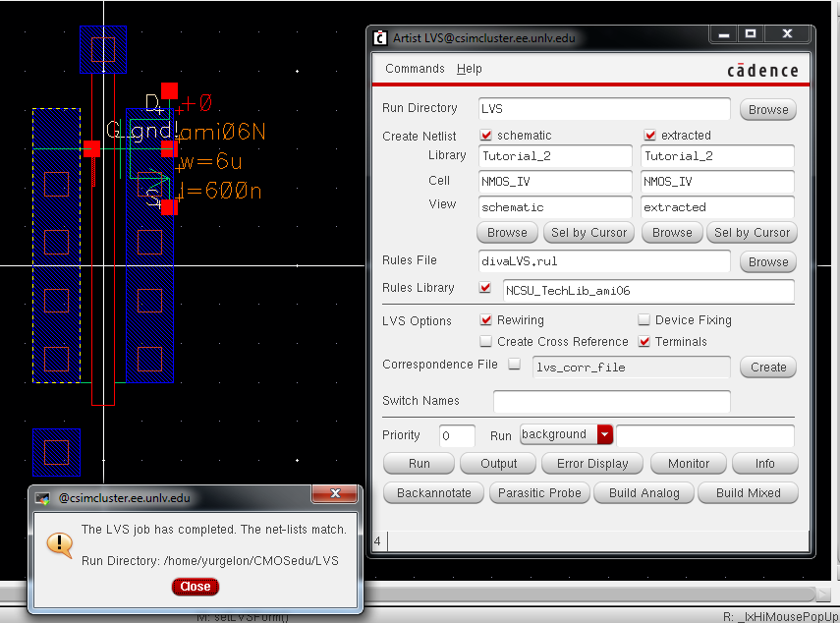Click the Rules File field divaLVS.rul

(x=604, y=260)
